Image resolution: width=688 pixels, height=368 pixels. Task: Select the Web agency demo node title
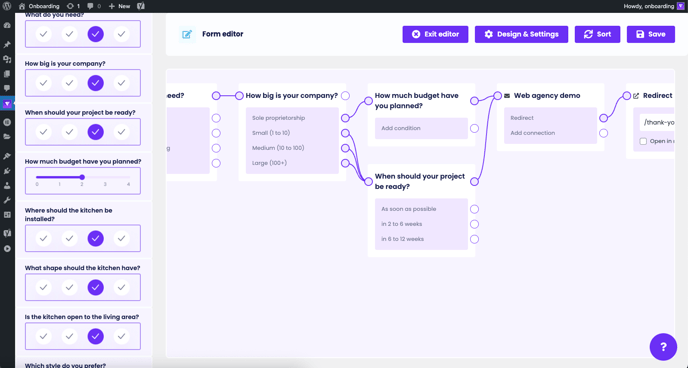click(547, 96)
